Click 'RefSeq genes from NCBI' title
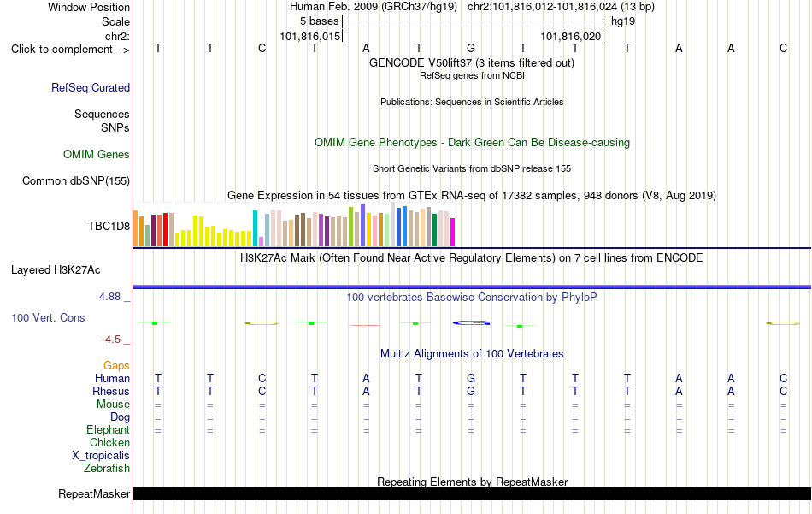The image size is (812, 514). 472,75
